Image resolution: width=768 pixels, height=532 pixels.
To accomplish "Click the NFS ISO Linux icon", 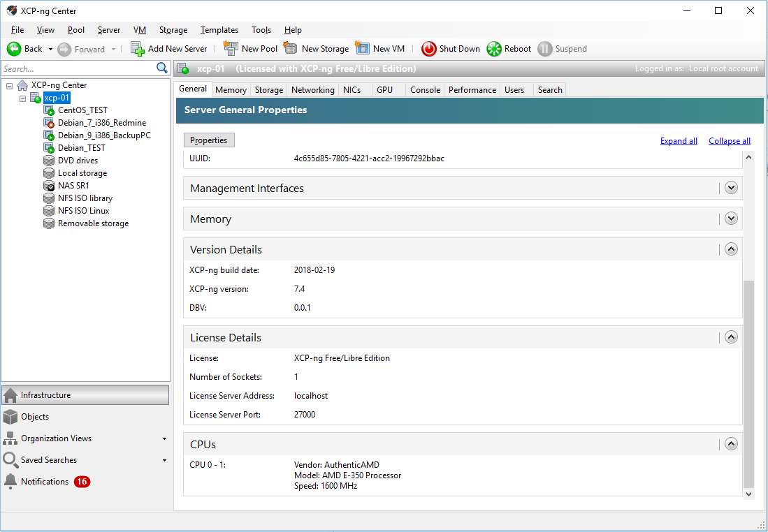I will tap(48, 210).
